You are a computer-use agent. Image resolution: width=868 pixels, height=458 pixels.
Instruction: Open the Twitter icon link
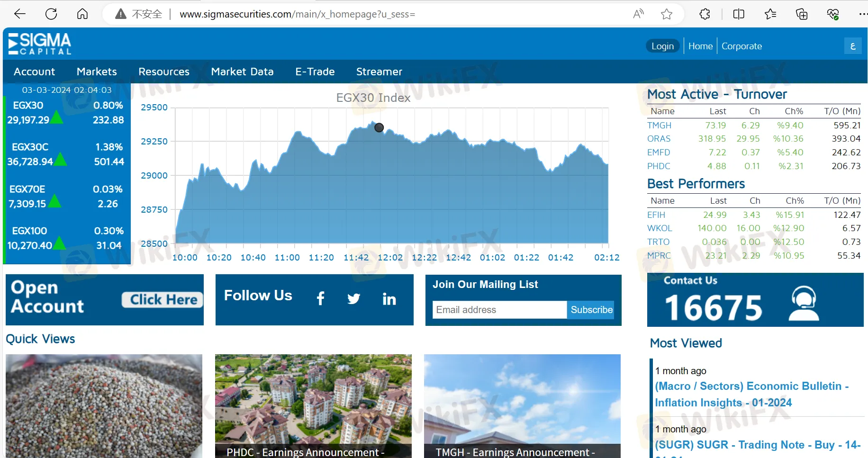(x=353, y=299)
